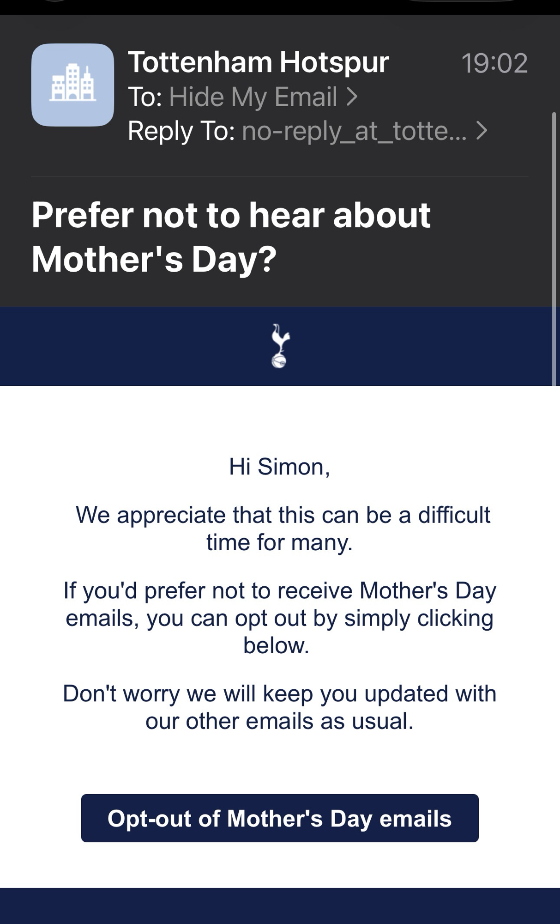Tap the navy footer bar at the bottom
The height and width of the screenshot is (924, 560).
[x=280, y=906]
